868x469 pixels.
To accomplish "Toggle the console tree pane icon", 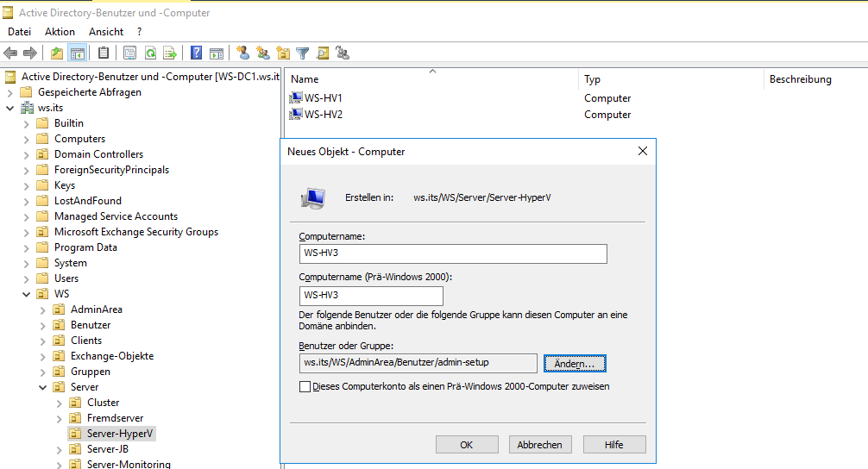I will [x=78, y=53].
